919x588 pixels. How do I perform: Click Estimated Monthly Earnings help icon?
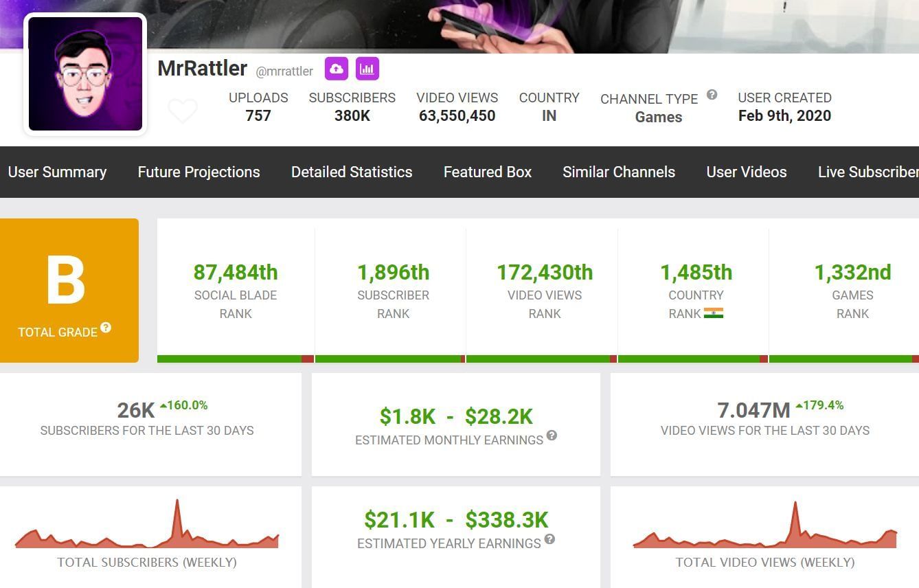click(x=552, y=436)
